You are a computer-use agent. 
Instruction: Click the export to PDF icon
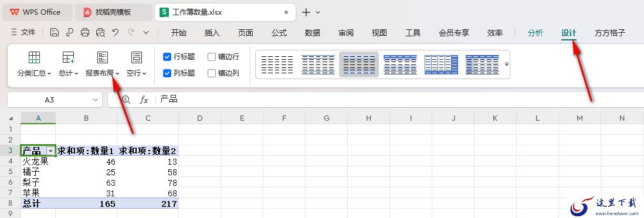coord(70,32)
